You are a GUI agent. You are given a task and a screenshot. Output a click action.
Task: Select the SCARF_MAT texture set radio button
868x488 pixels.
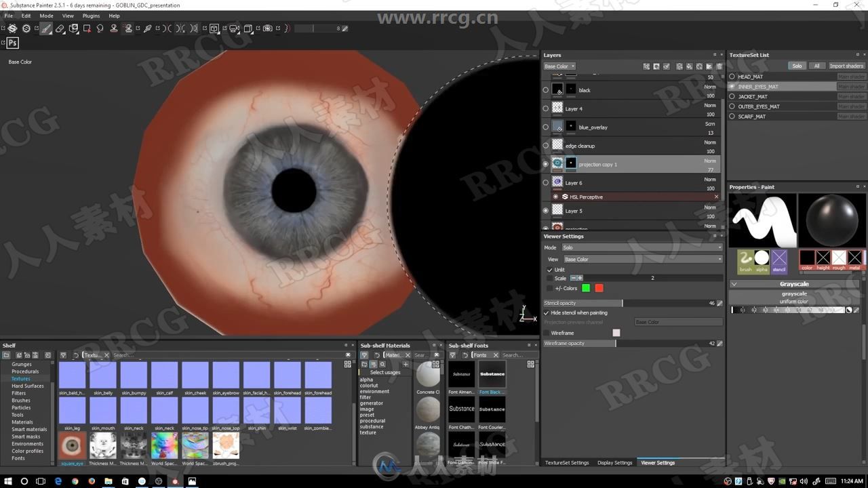pos(732,117)
